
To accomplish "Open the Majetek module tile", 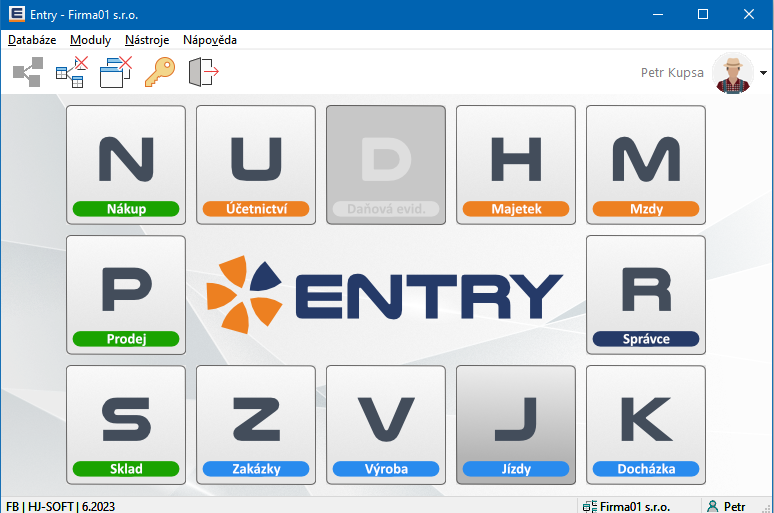I will click(516, 164).
